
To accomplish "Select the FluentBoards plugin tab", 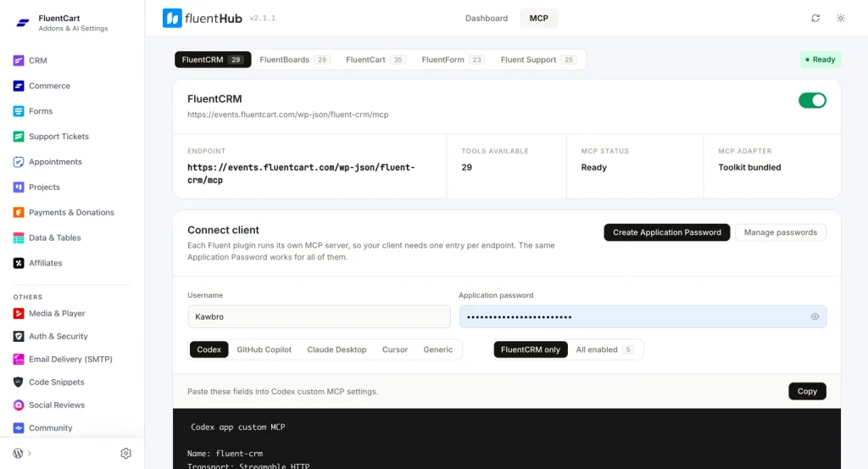I will (x=294, y=60).
